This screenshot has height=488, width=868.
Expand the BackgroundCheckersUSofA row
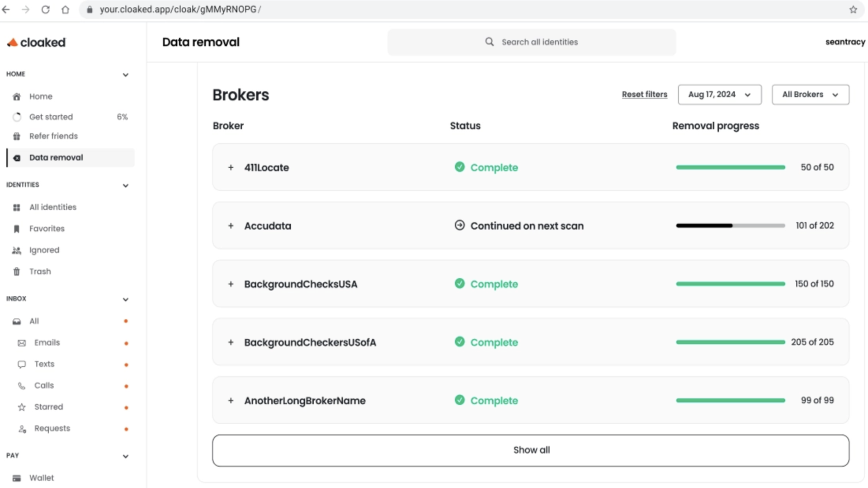[231, 342]
